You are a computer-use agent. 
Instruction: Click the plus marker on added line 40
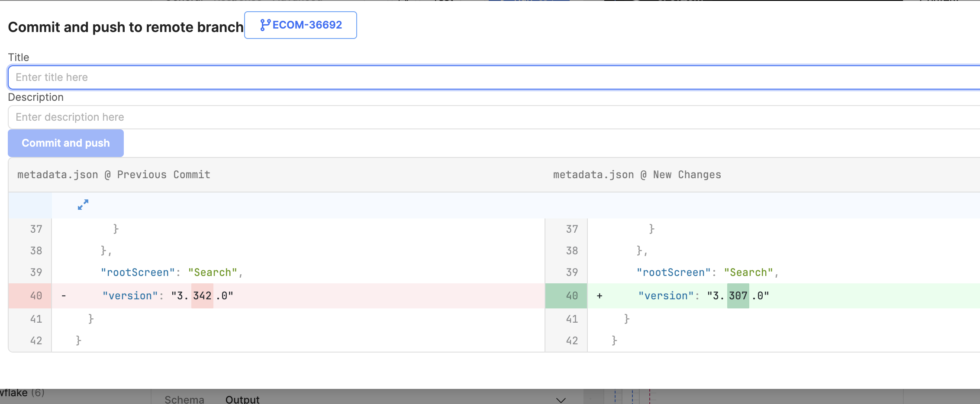pos(600,296)
